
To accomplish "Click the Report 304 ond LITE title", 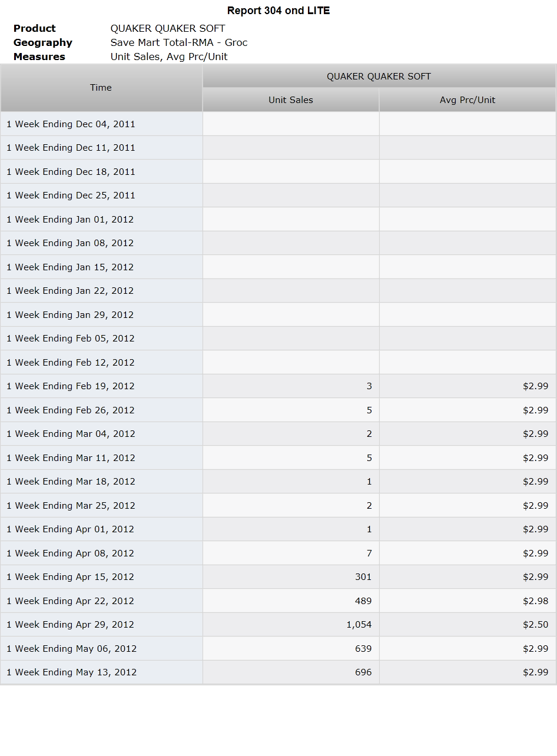I will pos(278,11).
